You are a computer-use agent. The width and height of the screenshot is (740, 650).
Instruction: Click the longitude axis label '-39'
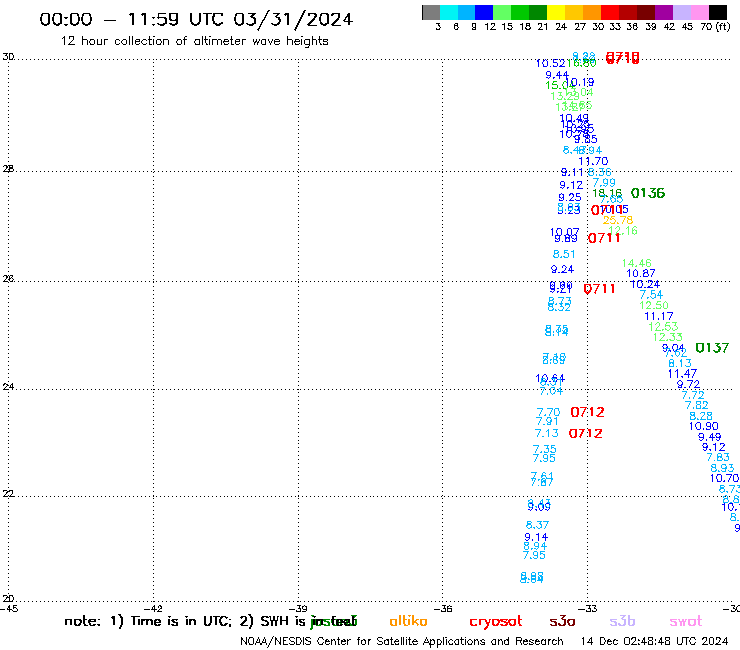click(298, 609)
